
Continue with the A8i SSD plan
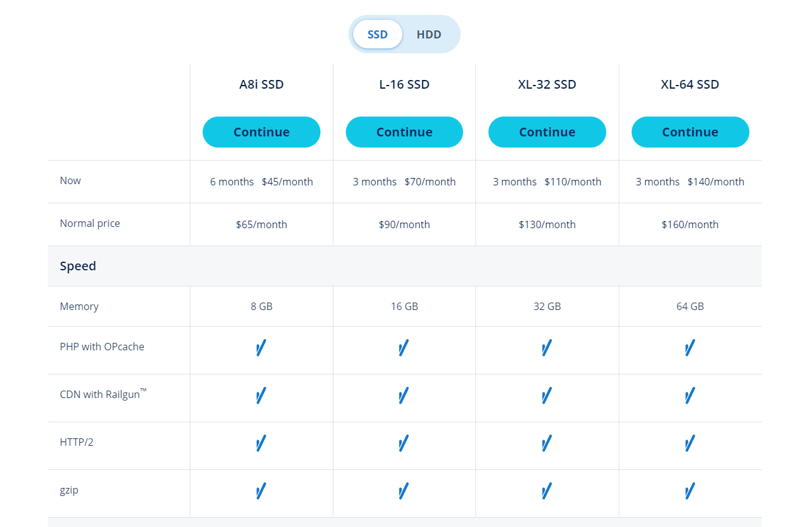[262, 132]
